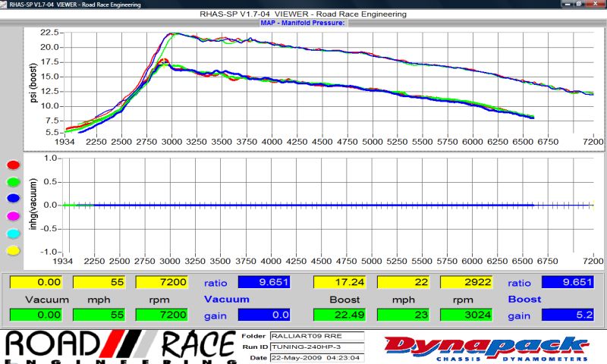607x364 pixels.
Task: Click the yellow run indicator circle
Action: coord(12,250)
